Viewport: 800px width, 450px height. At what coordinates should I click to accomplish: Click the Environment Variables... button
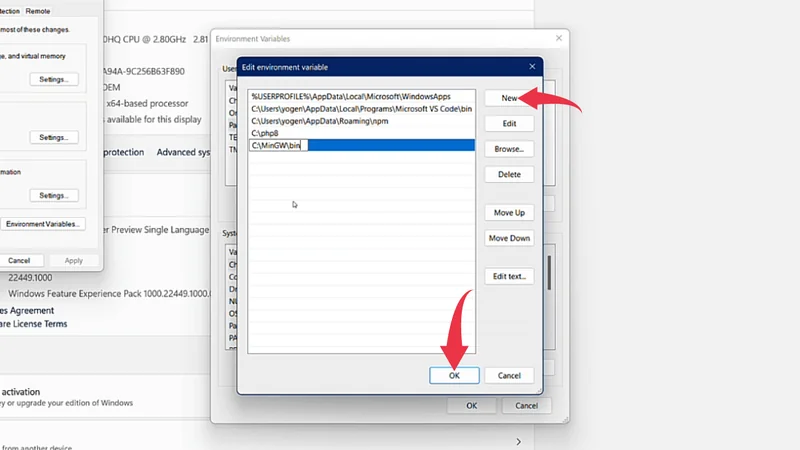point(44,224)
